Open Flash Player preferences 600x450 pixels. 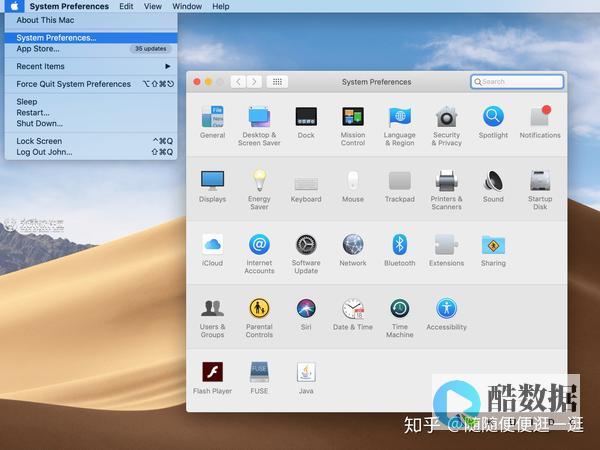(212, 378)
